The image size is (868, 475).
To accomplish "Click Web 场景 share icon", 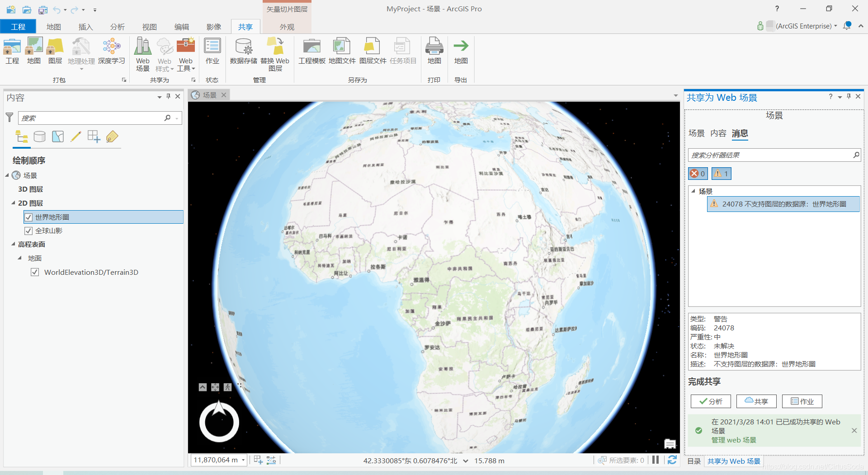I will tap(143, 54).
